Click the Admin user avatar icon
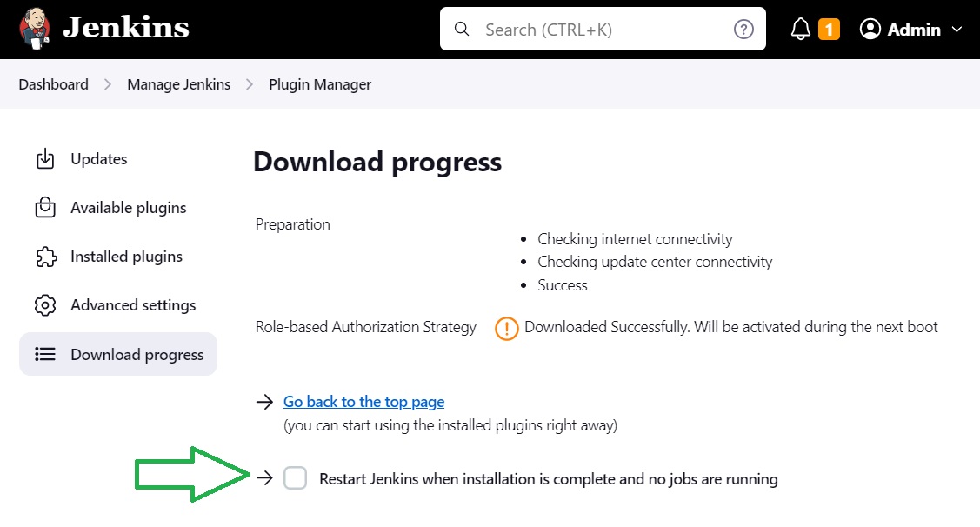 870,30
